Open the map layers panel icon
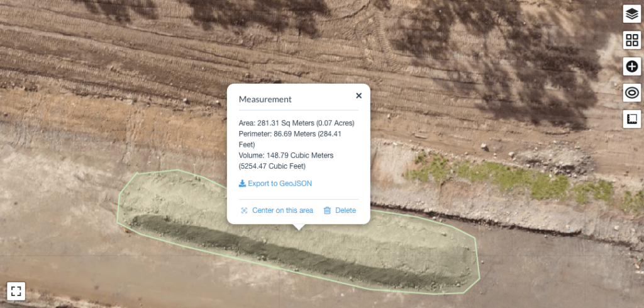Viewport: 644px width, 308px height. [631, 14]
